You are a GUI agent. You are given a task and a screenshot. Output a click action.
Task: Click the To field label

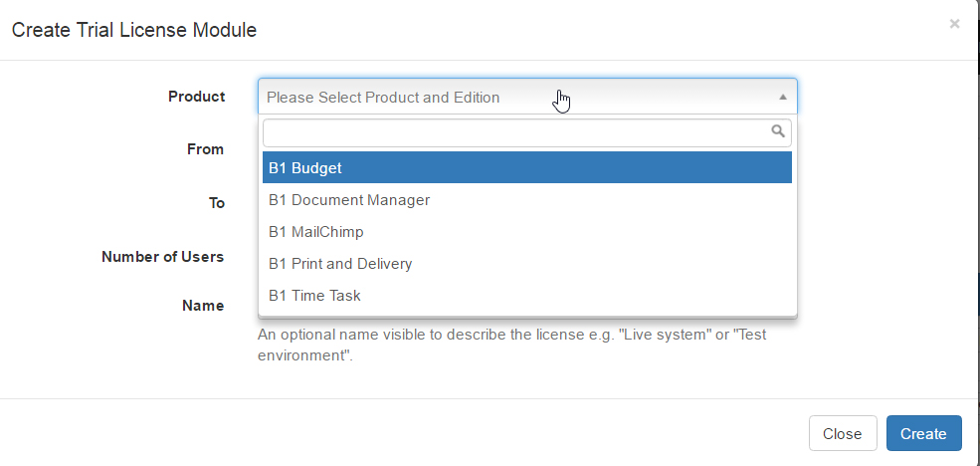pyautogui.click(x=216, y=203)
